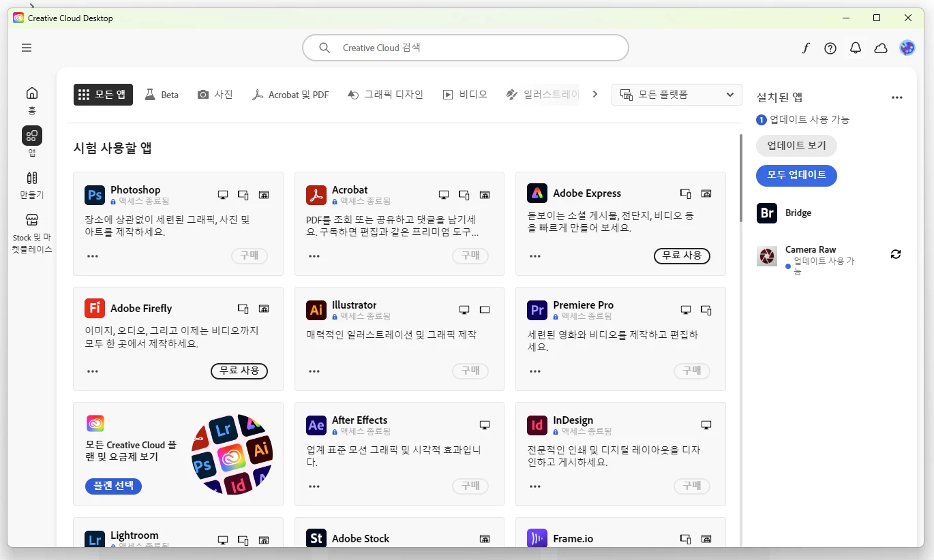The image size is (934, 560).
Task: Open Adobe Express card more options
Action: click(535, 256)
